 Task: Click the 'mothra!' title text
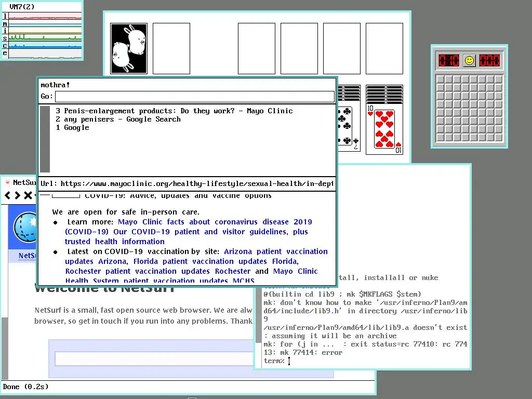(x=55, y=85)
